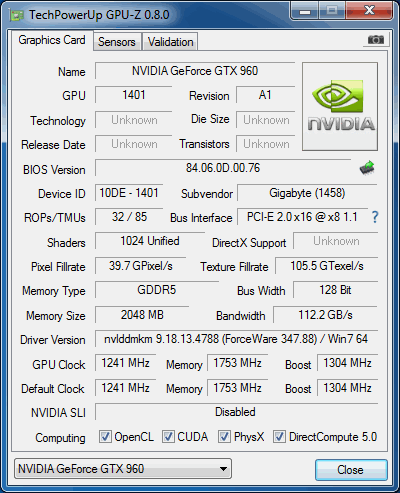
Task: Toggle the OpenCL checkbox
Action: point(105,437)
